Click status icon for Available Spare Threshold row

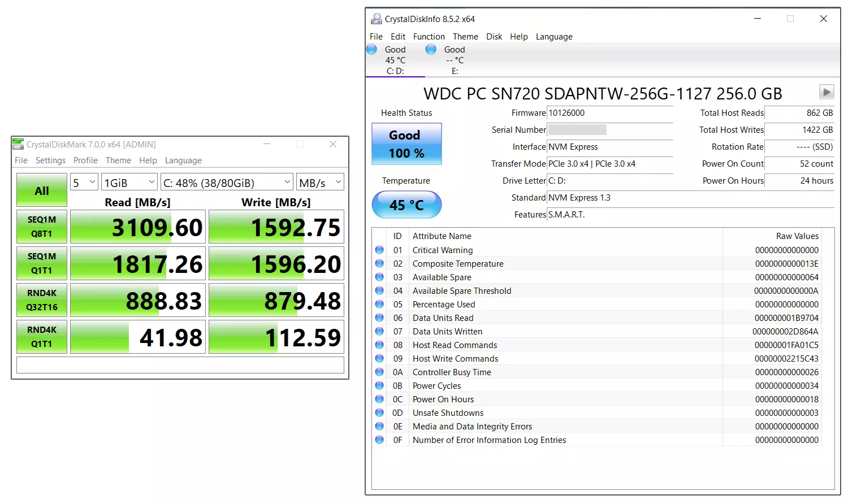(x=379, y=290)
